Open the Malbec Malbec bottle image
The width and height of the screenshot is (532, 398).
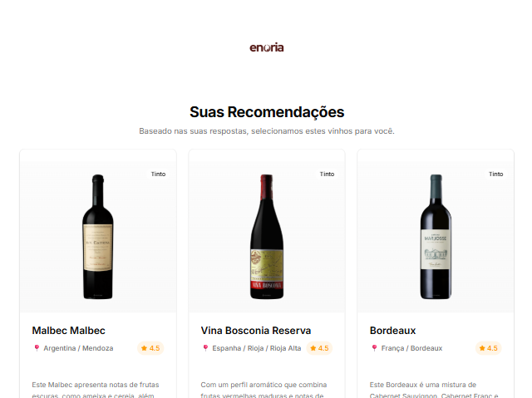[98, 237]
